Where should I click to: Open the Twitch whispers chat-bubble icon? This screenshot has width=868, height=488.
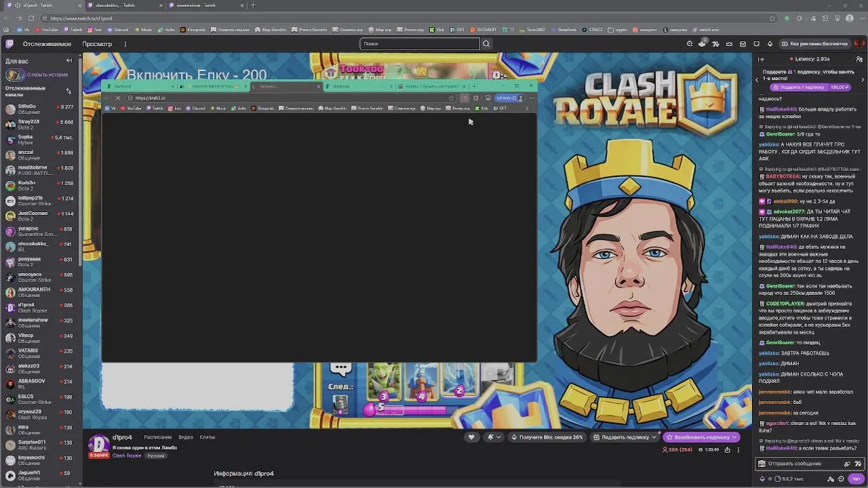point(757,44)
